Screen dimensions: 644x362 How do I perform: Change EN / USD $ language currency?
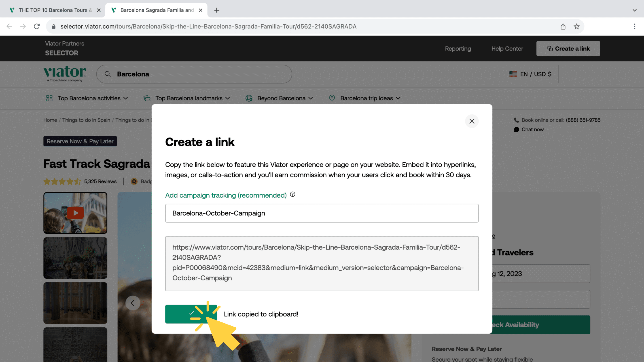pyautogui.click(x=530, y=74)
